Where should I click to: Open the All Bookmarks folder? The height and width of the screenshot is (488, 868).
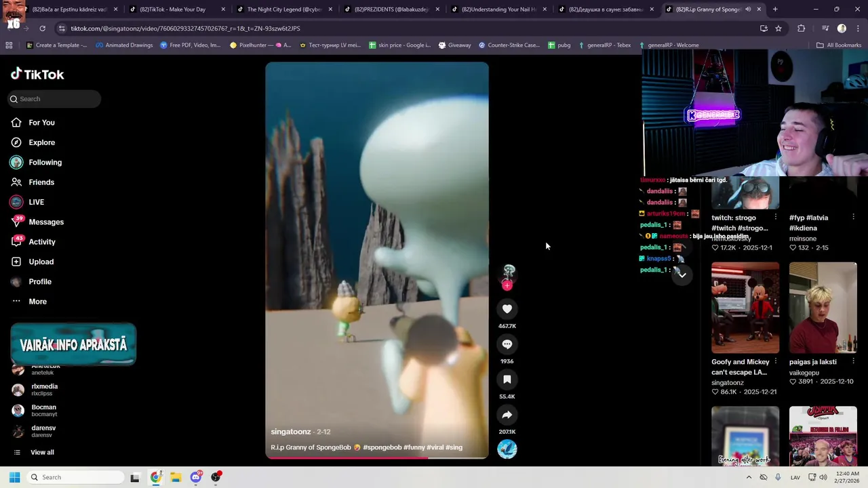pos(839,45)
